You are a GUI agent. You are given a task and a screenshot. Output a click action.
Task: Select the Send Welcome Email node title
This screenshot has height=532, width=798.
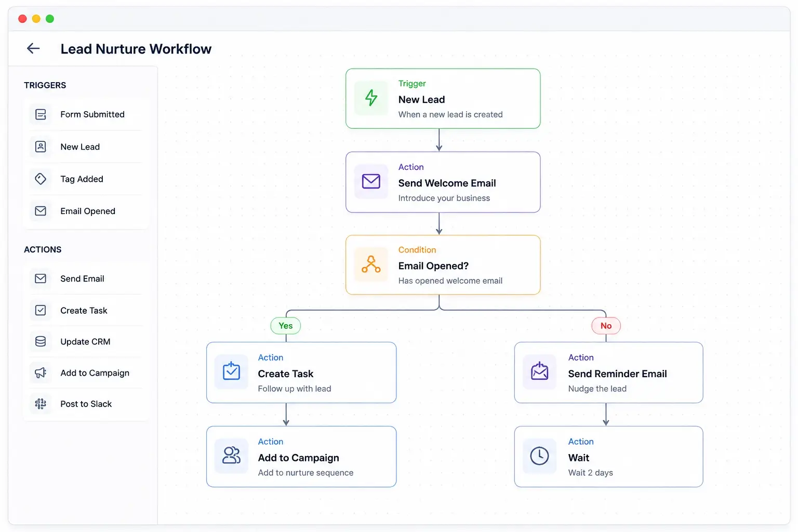point(447,183)
